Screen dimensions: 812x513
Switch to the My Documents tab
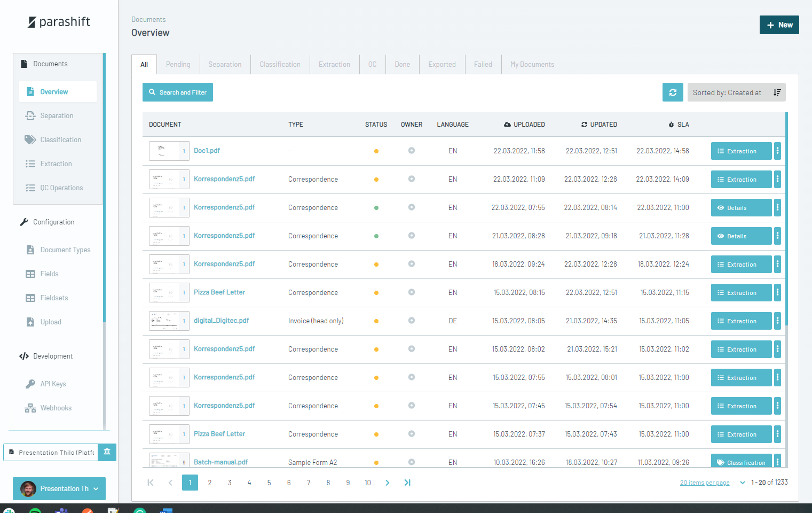[x=532, y=65]
